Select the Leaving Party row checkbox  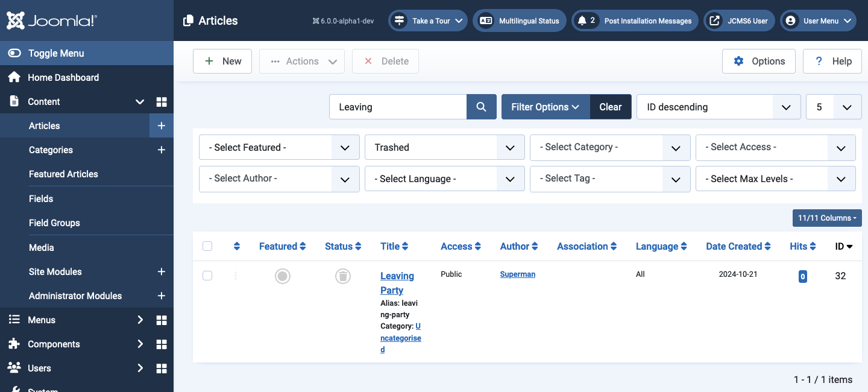207,276
